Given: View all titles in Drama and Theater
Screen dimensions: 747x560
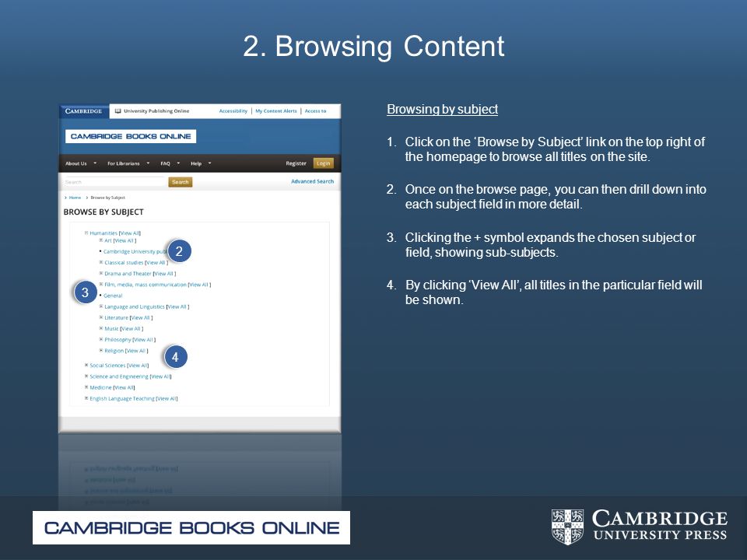Looking at the screenshot, I should point(164,273).
